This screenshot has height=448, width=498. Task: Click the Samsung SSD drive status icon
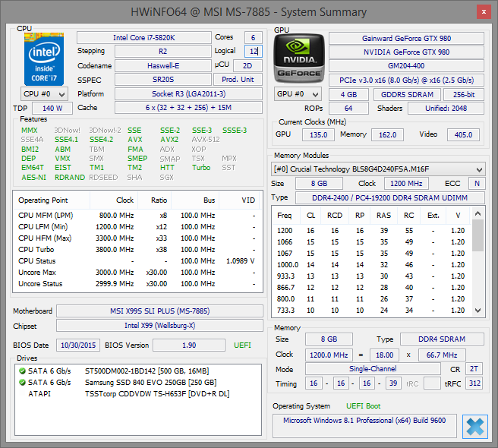tap(22, 382)
